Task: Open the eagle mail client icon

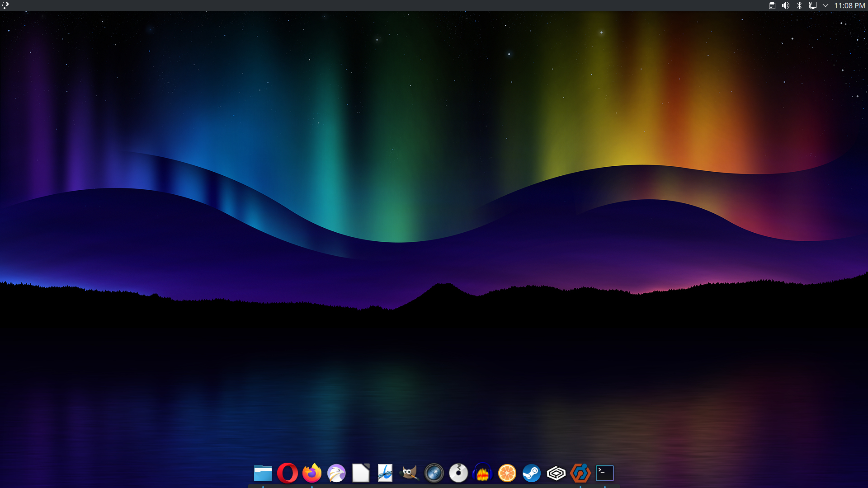Action: pos(336,473)
